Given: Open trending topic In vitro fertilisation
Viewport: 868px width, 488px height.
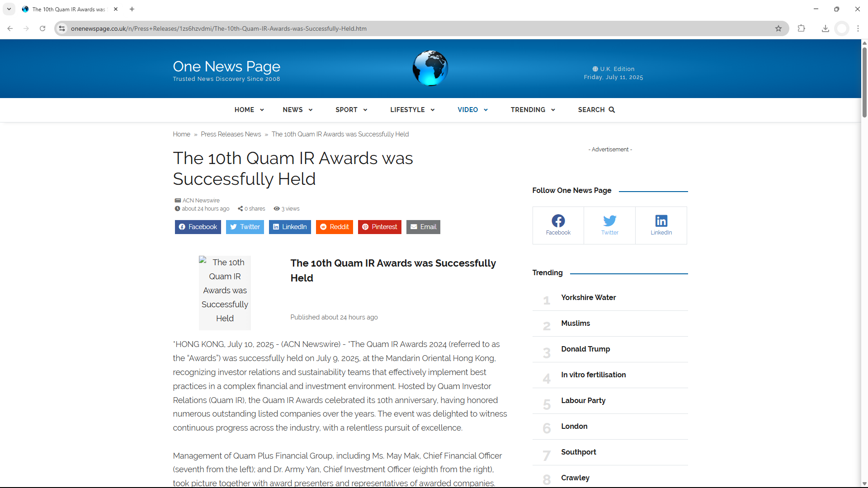Looking at the screenshot, I should [x=593, y=375].
